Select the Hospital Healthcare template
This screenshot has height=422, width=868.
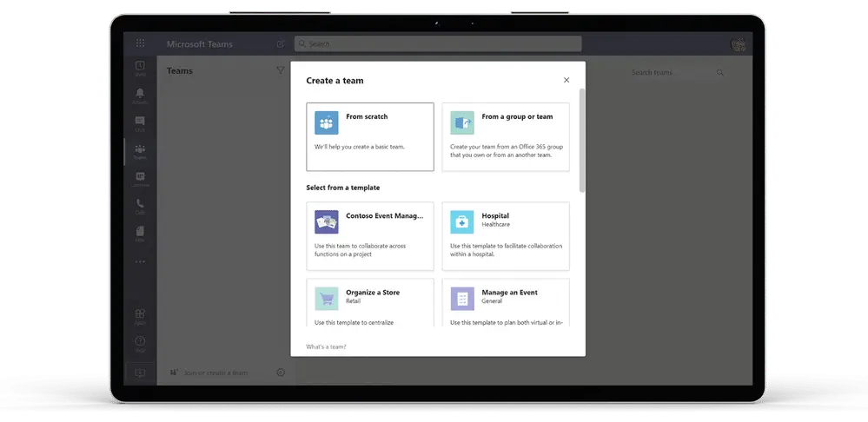click(x=506, y=236)
